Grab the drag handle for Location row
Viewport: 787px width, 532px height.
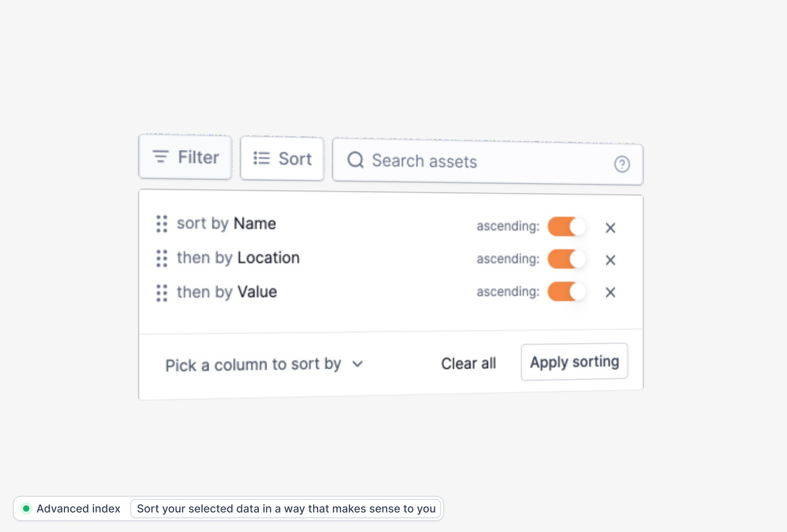tap(162, 258)
